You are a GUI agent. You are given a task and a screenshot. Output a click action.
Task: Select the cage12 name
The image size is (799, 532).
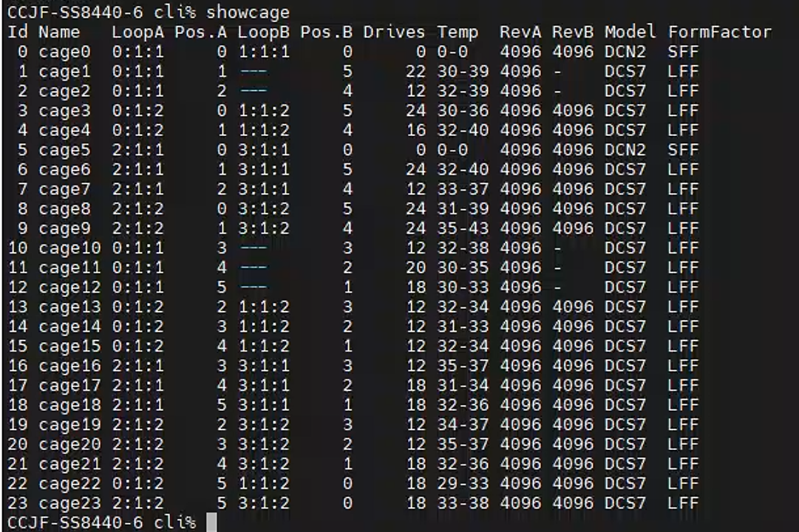69,287
